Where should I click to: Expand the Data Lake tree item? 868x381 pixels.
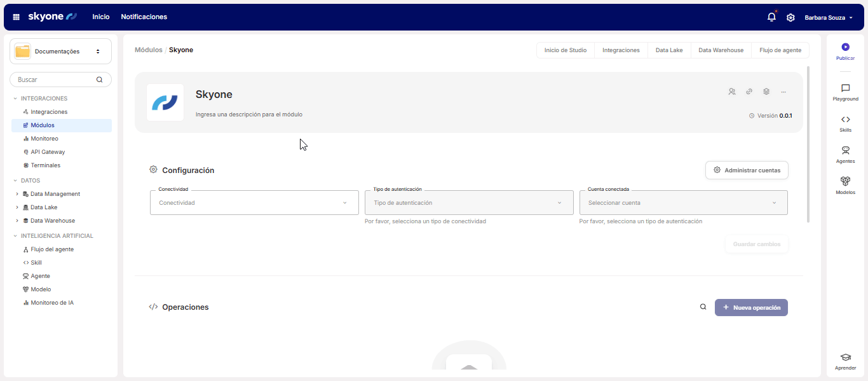tap(17, 207)
